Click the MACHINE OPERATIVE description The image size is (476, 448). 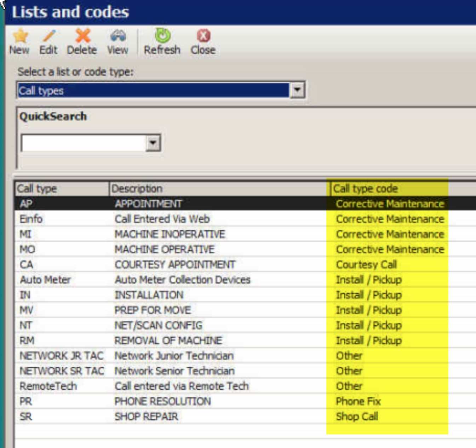(165, 250)
